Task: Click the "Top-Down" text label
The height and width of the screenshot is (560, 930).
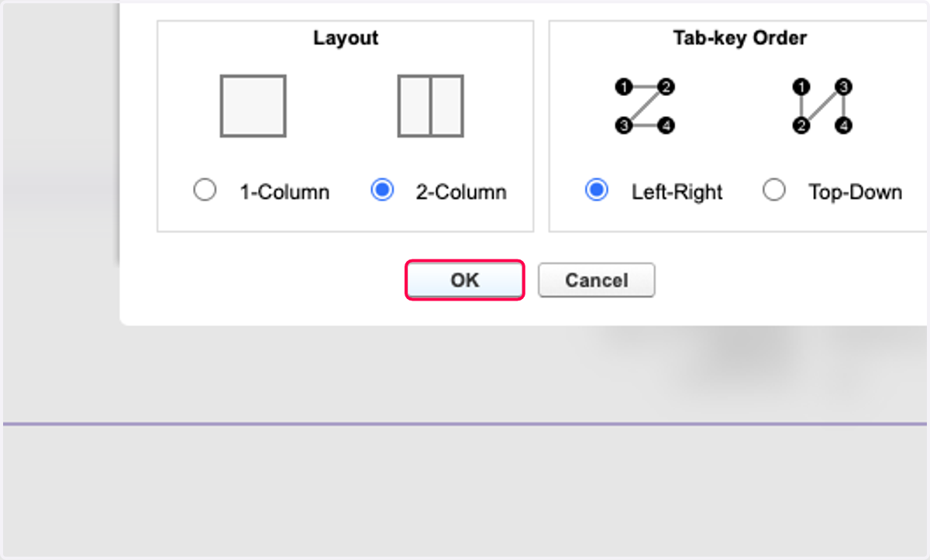Action: click(856, 192)
